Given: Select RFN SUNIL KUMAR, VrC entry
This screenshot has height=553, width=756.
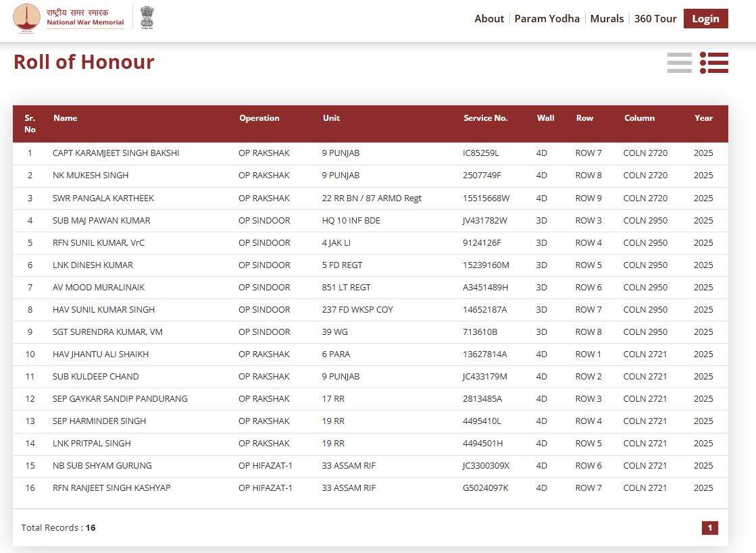Looking at the screenshot, I should click(99, 243).
